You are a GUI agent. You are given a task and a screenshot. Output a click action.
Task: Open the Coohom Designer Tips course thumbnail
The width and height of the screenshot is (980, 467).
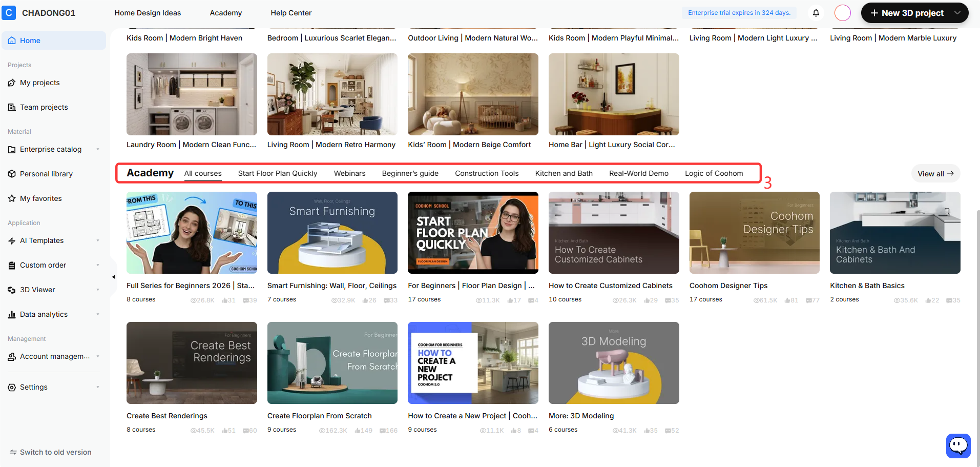click(755, 233)
